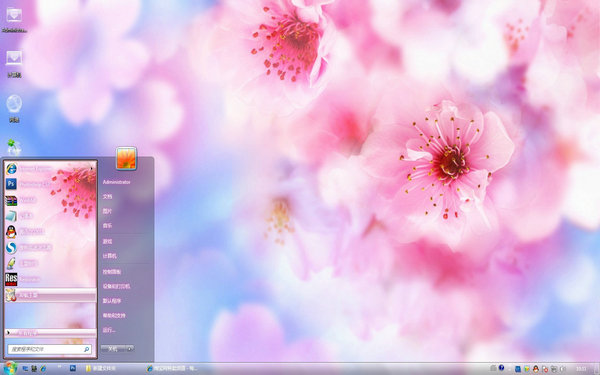Open 文档 (Documents) in the Start menu
This screenshot has height=375, width=600.
tap(108, 196)
